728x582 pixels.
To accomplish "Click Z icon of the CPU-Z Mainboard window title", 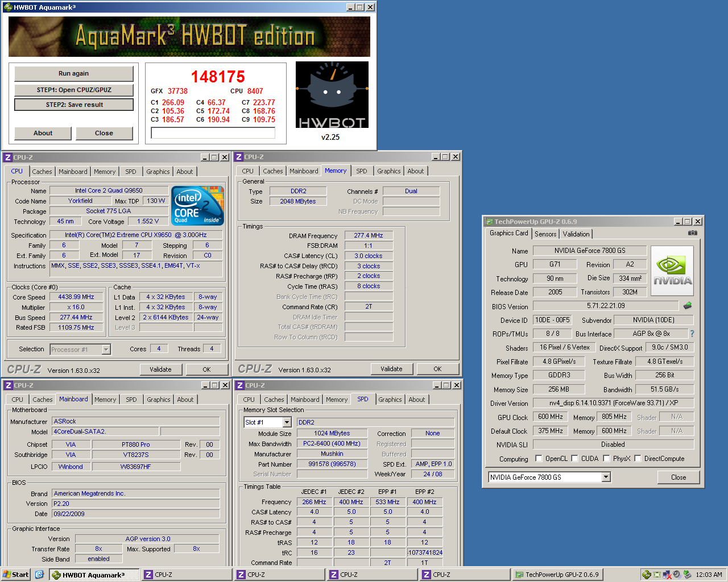I will [x=8, y=385].
